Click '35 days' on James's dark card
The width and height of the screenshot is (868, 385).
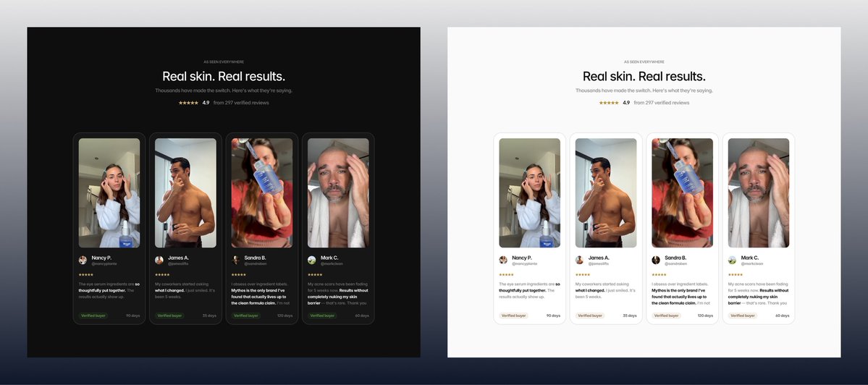[x=209, y=316]
